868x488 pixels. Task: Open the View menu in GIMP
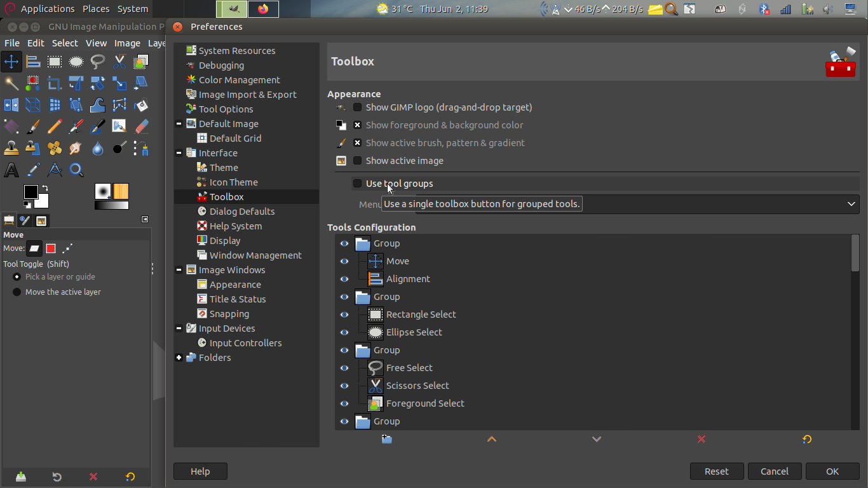click(x=96, y=43)
